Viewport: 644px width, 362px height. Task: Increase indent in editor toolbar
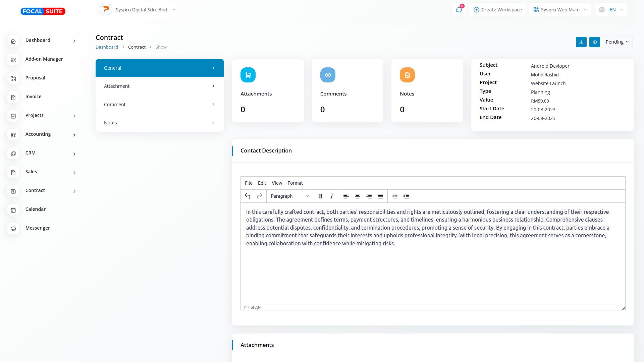coord(406,196)
